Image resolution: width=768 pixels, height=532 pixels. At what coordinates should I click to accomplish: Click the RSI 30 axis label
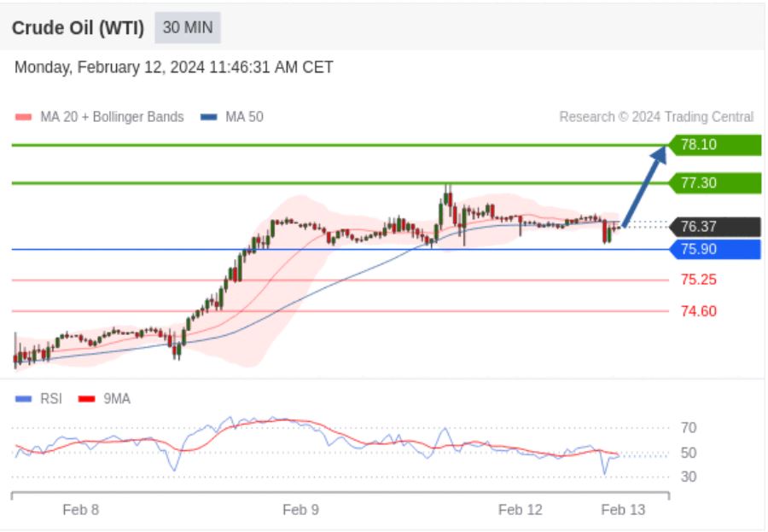(x=689, y=477)
